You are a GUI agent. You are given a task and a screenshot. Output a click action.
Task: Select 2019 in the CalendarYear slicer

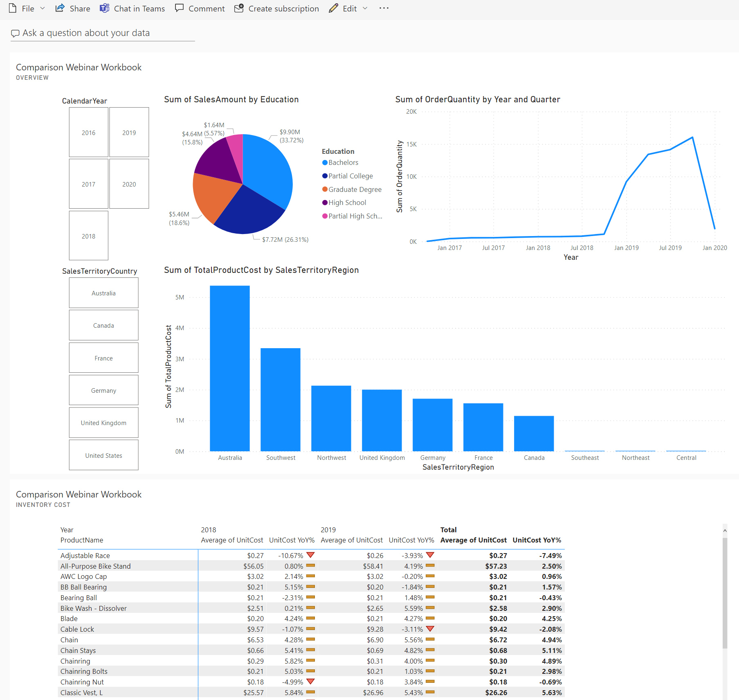[x=129, y=132]
